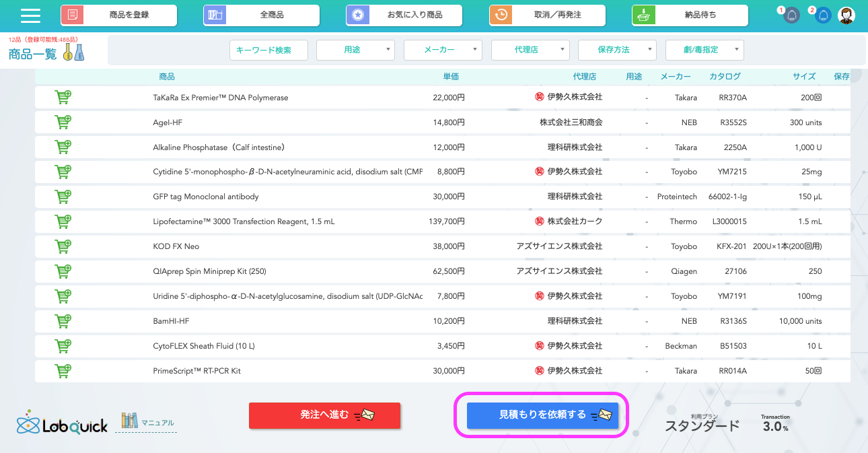Open the 劇/毒指定 filter dropdown
Screen dimensions: 868x453
click(x=704, y=50)
